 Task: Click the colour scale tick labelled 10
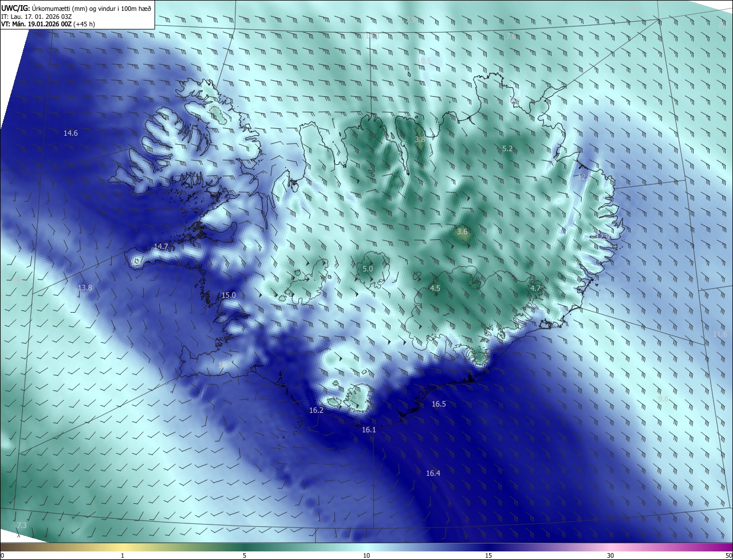[366, 555]
